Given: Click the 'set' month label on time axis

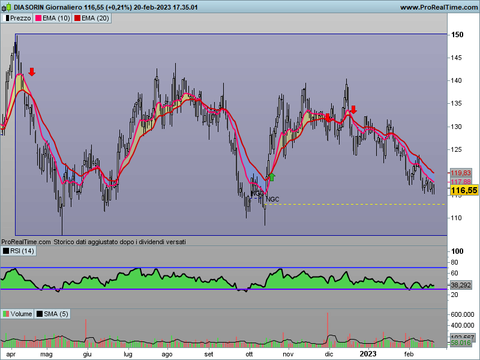Looking at the screenshot, I should pyautogui.click(x=209, y=354).
